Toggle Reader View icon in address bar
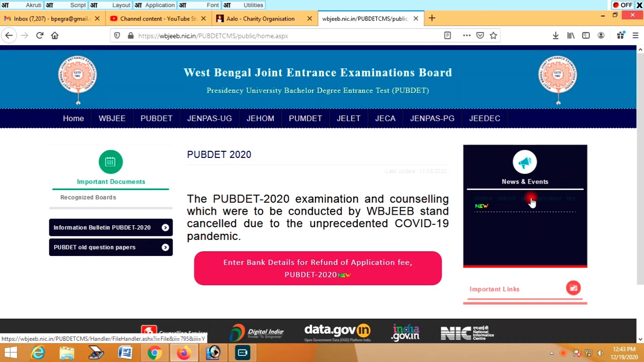This screenshot has height=362, width=644. pyautogui.click(x=447, y=36)
